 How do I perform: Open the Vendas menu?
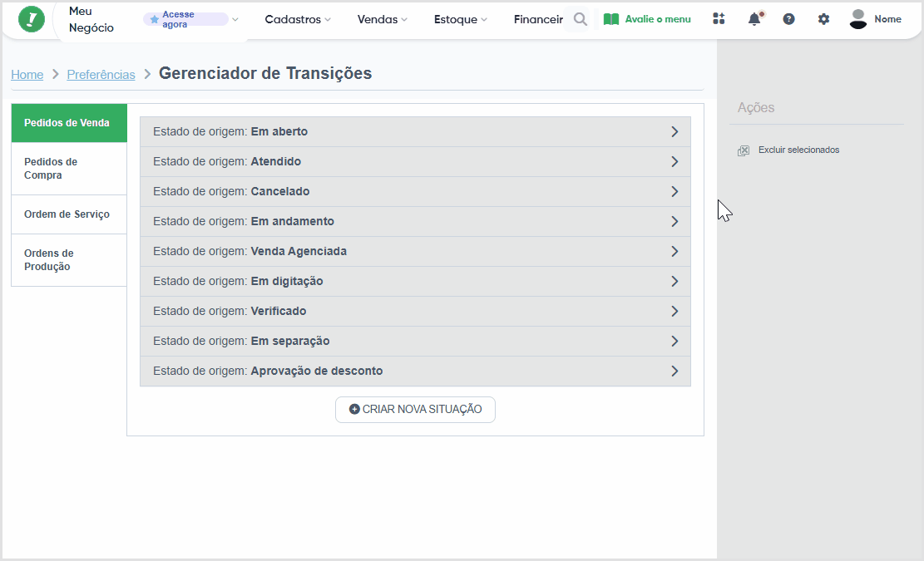click(x=382, y=19)
